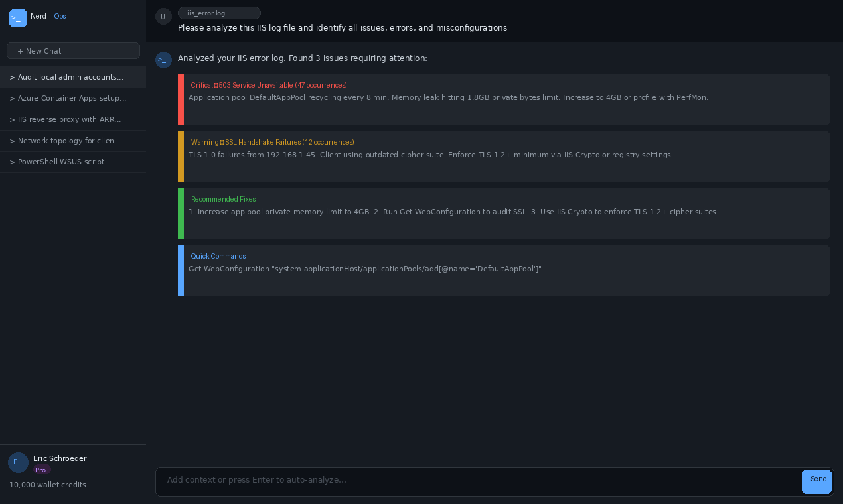Open the 'Ops' link beside Nerd
Screen dimensions: 843x504
pos(60,16)
